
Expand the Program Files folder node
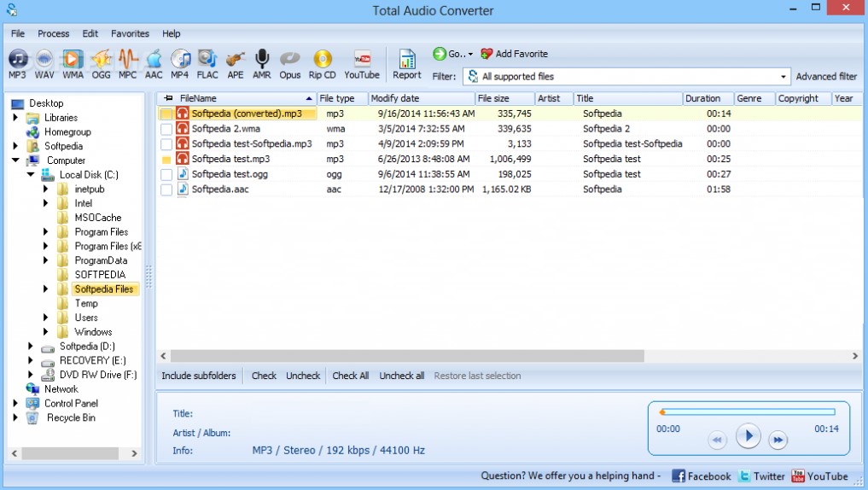[46, 231]
